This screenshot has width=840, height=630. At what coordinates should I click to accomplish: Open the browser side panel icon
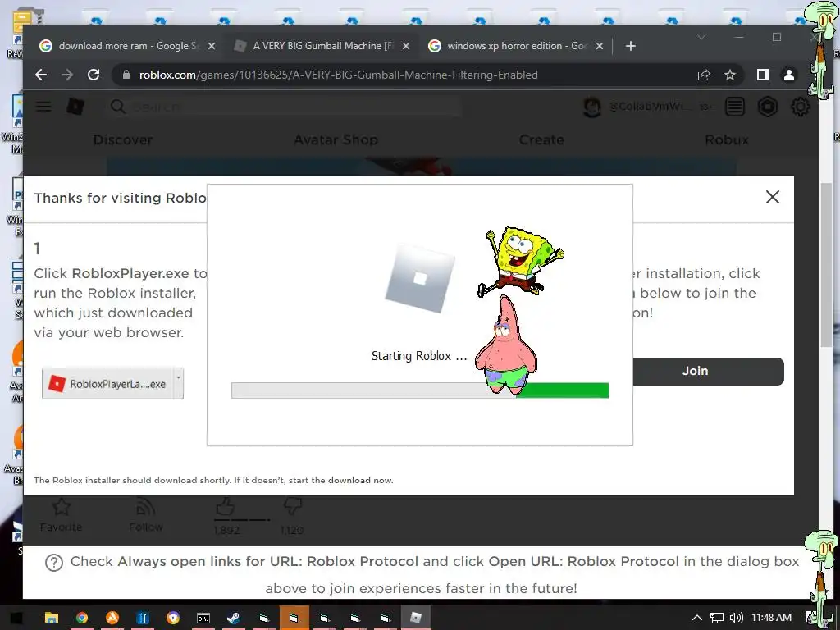[762, 75]
